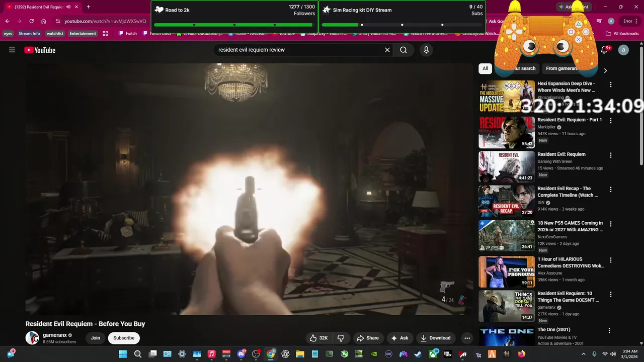The image size is (644, 362).
Task: Subscribe to gameranx
Action: 124,338
